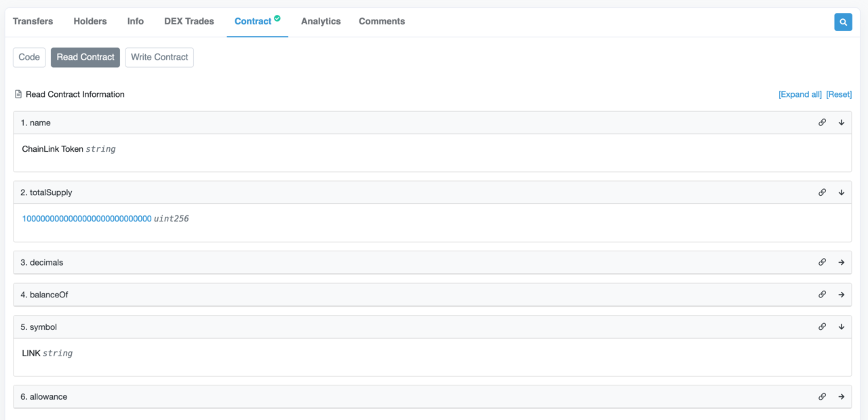The width and height of the screenshot is (868, 420).
Task: Click link icon in symbol row
Action: point(822,327)
